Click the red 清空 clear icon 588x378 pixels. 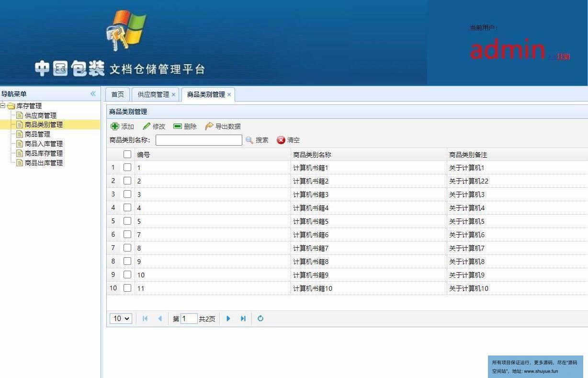[281, 140]
